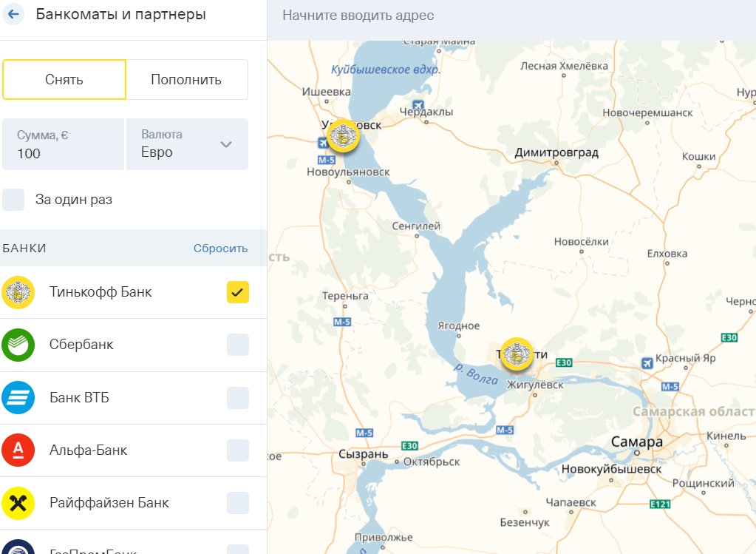Click the Банк ВТБ logo icon
This screenshot has width=756, height=554.
pos(18,398)
